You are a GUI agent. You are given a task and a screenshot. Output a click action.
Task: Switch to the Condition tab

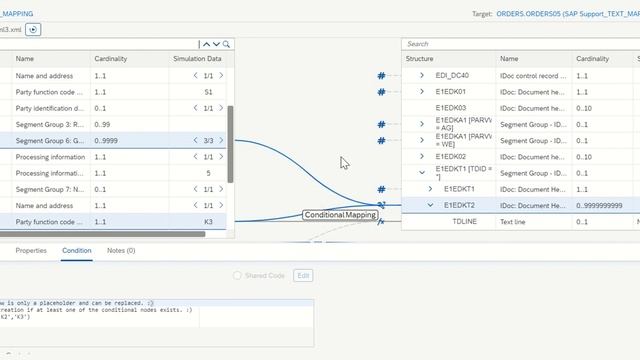pos(77,251)
